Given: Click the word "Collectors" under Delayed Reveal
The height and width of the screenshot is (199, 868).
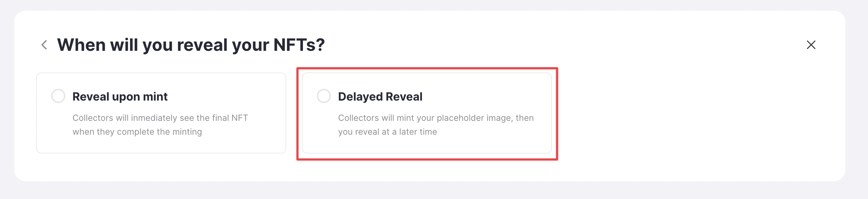Looking at the screenshot, I should (x=358, y=118).
